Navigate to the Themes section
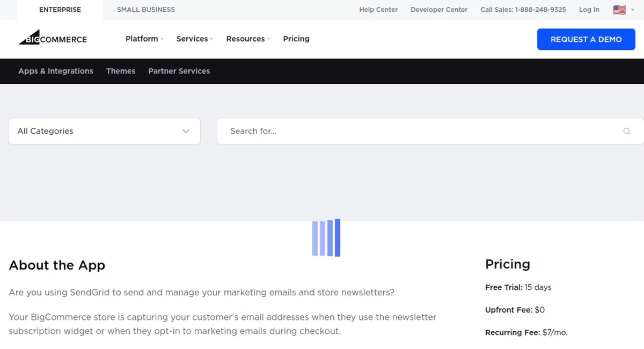The width and height of the screenshot is (644, 349). 121,70
